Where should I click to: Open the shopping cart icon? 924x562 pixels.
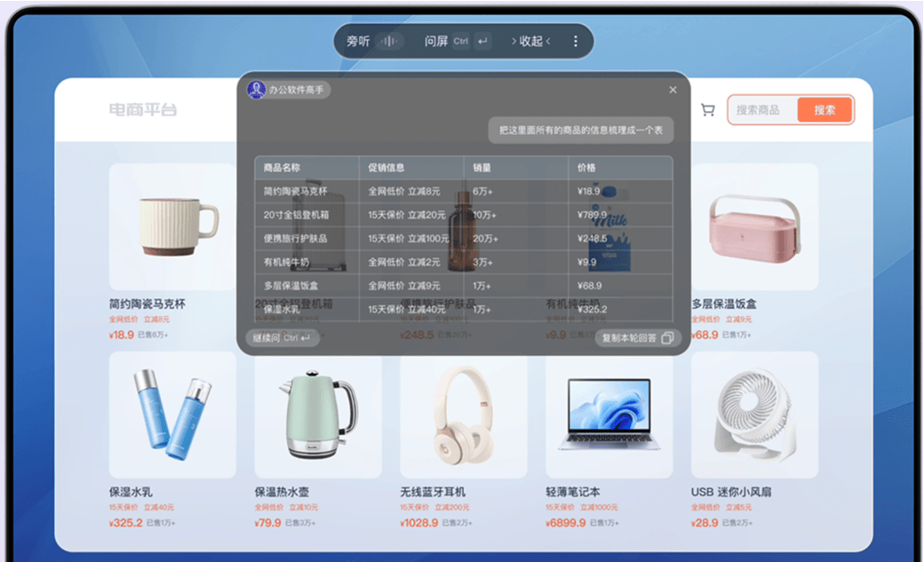tap(708, 109)
